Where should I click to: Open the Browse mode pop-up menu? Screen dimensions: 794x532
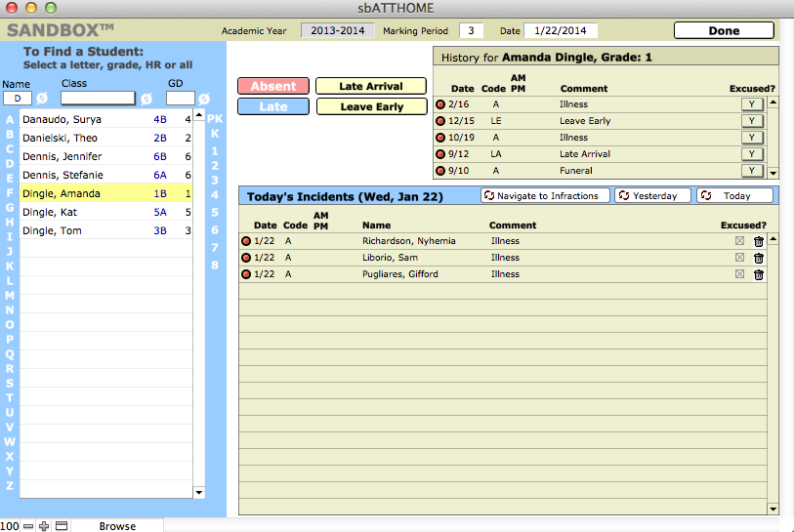pos(117,526)
